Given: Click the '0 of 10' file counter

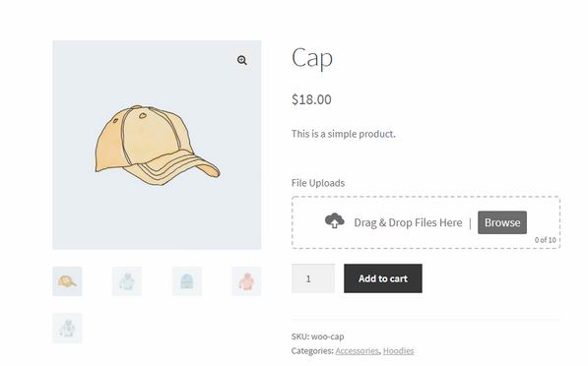Looking at the screenshot, I should [546, 240].
